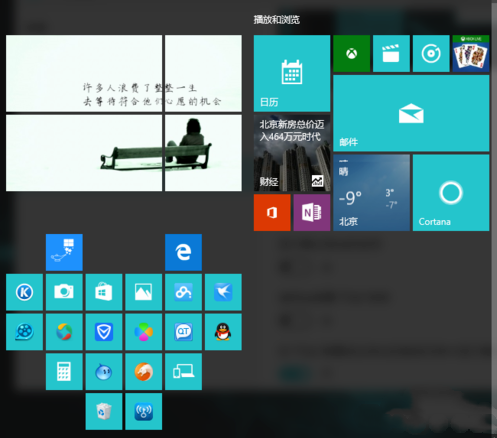Open the Camera tile
Image resolution: width=497 pixels, height=438 pixels.
click(x=64, y=292)
